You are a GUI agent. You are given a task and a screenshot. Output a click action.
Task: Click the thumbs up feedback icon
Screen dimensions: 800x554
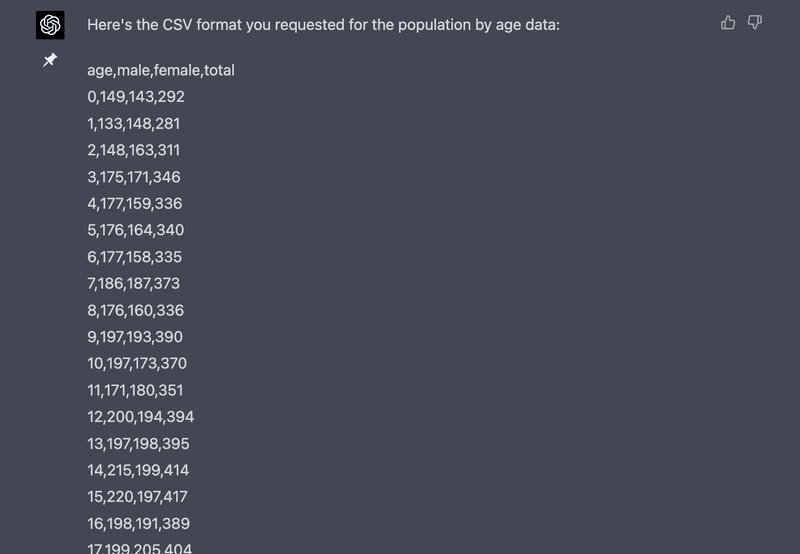(x=728, y=23)
